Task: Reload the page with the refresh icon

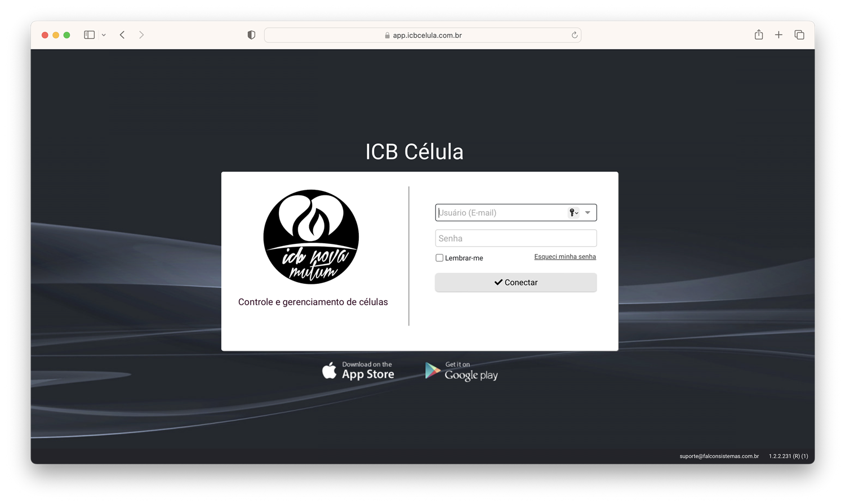Action: (575, 35)
